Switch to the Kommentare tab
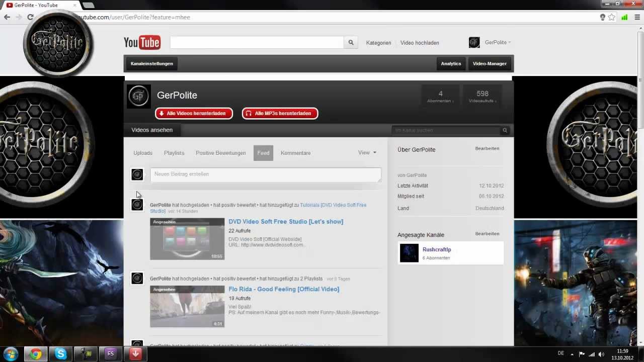 [295, 153]
